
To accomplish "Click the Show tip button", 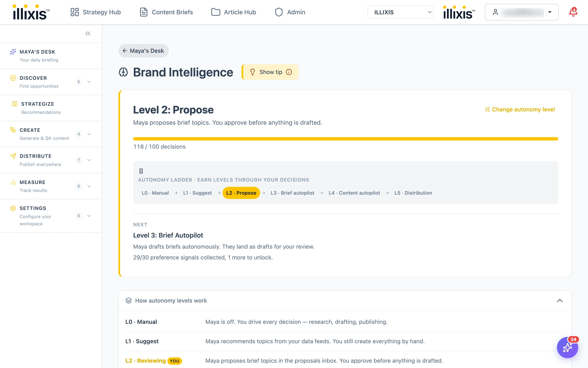I will click(271, 72).
